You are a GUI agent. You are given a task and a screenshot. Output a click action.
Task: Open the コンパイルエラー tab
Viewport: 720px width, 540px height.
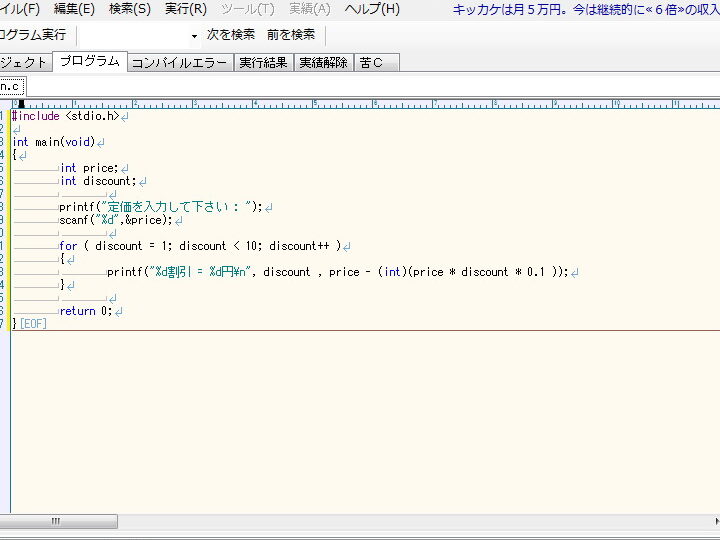pyautogui.click(x=180, y=62)
